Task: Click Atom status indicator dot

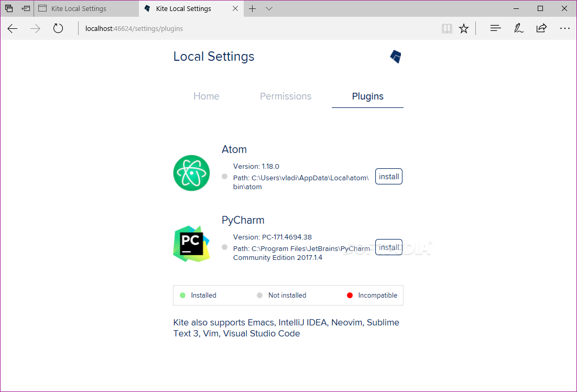Action: 224,176
